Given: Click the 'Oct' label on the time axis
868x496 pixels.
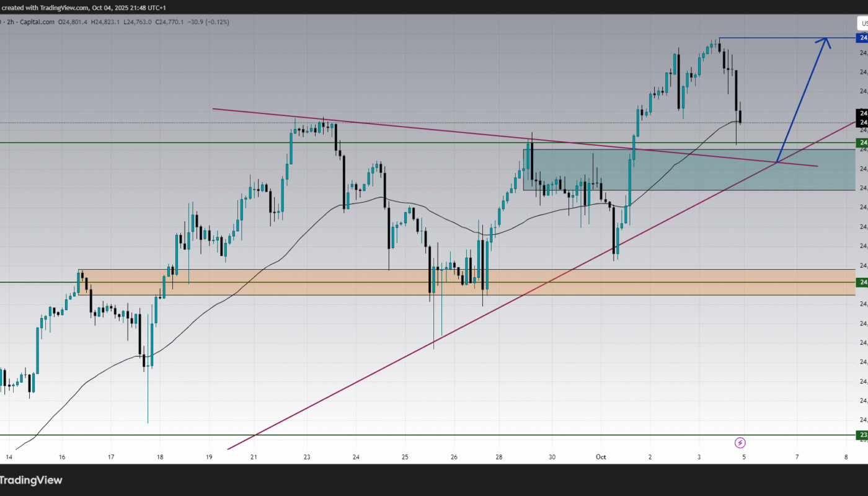Looking at the screenshot, I should [601, 457].
